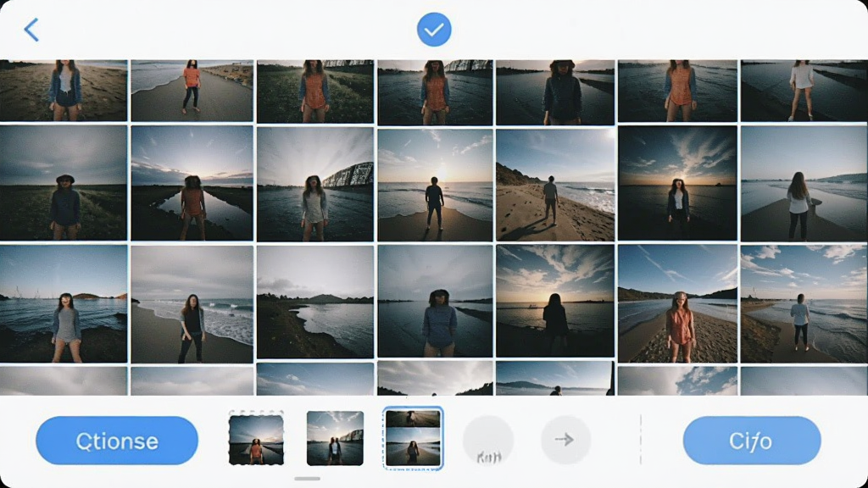Choose tray thumbnail showing two people near cliffs
The height and width of the screenshot is (488, 868).
click(335, 438)
